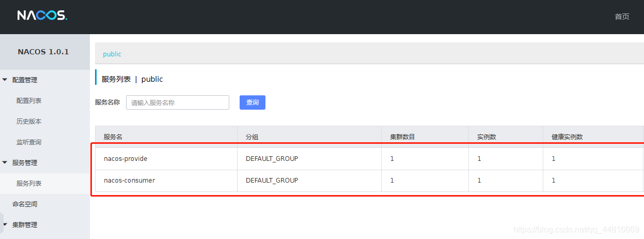Click 集群数目 value in nacos-provide row
This screenshot has width=644, height=239.
click(392, 159)
